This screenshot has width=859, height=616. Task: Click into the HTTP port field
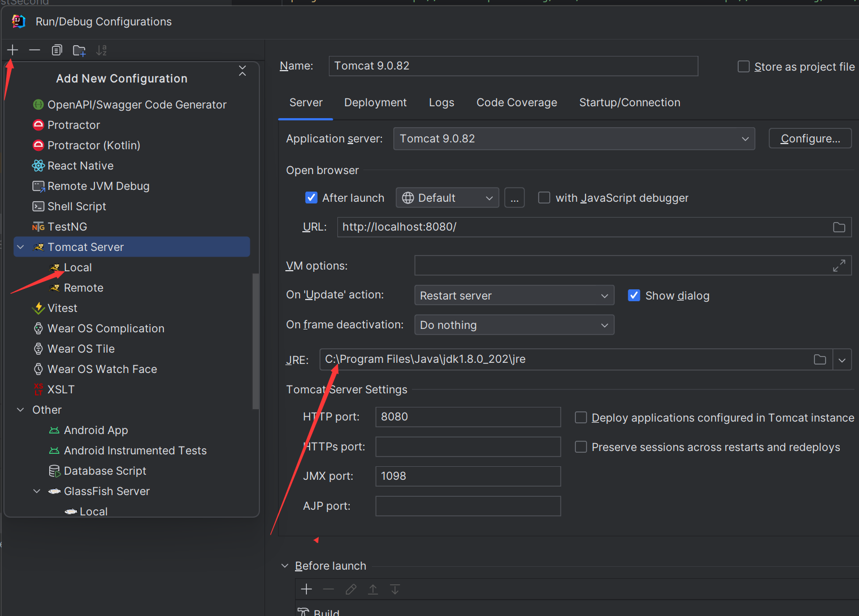pos(468,417)
